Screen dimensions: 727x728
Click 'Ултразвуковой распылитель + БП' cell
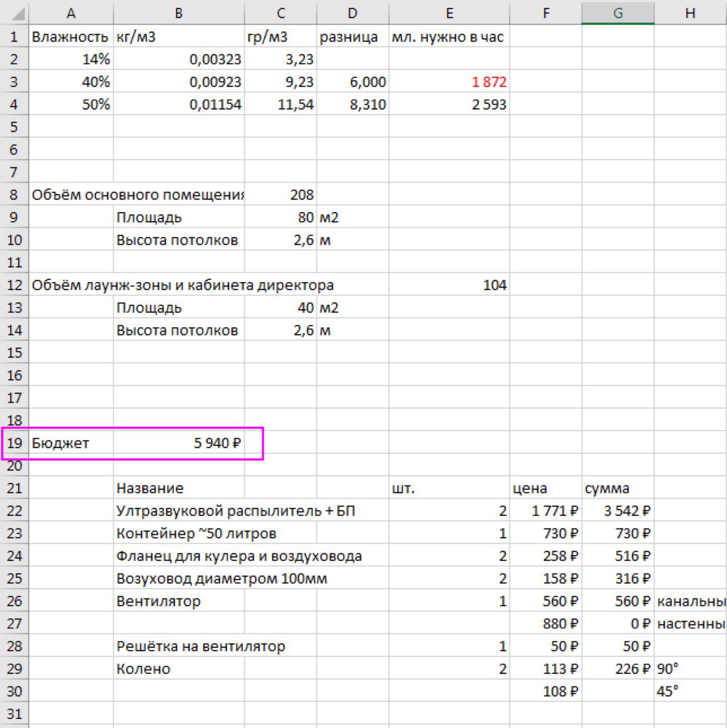coord(236,511)
